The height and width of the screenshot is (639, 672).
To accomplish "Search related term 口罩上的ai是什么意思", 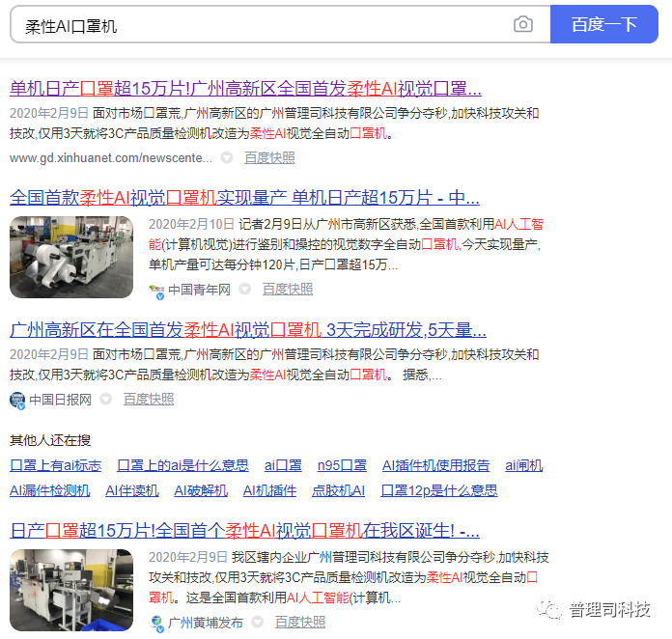I will 182,465.
